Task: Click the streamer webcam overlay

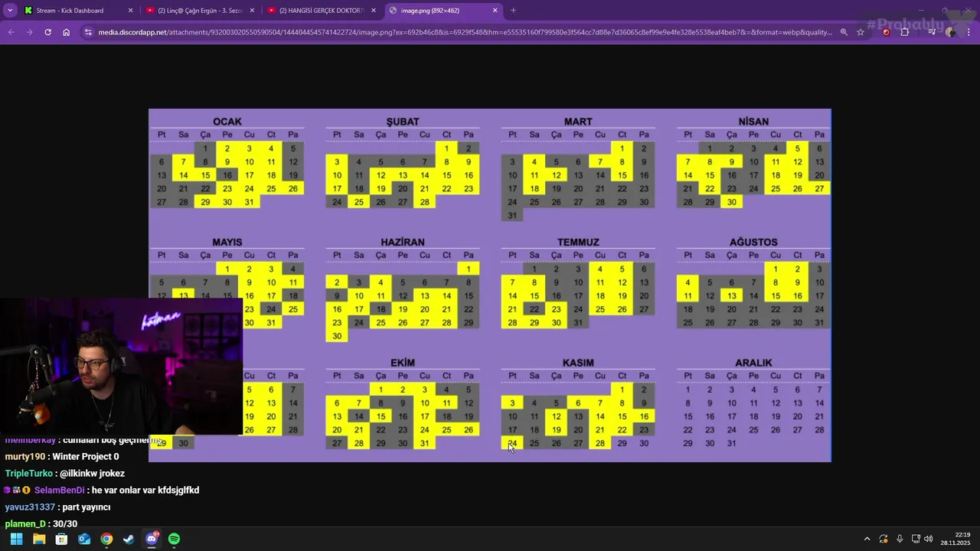Action: click(x=121, y=367)
